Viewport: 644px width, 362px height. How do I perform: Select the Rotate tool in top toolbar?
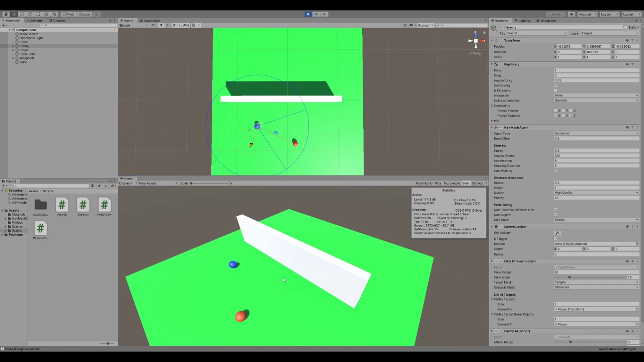pos(22,14)
